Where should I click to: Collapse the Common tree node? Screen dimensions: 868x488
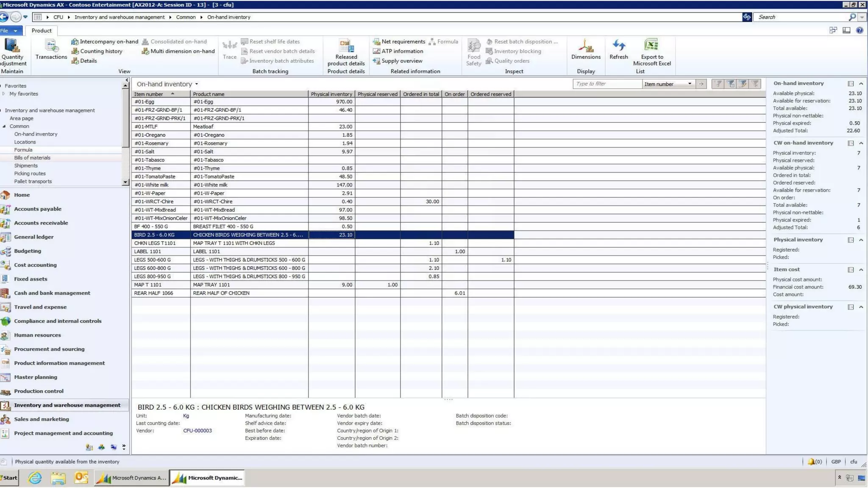4,126
